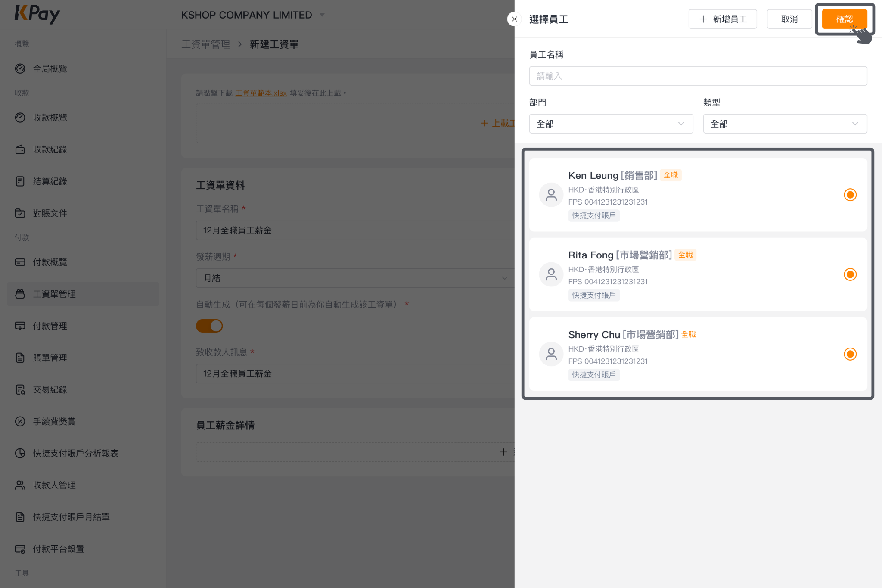Click the 取消 button
The image size is (882, 588).
(789, 19)
